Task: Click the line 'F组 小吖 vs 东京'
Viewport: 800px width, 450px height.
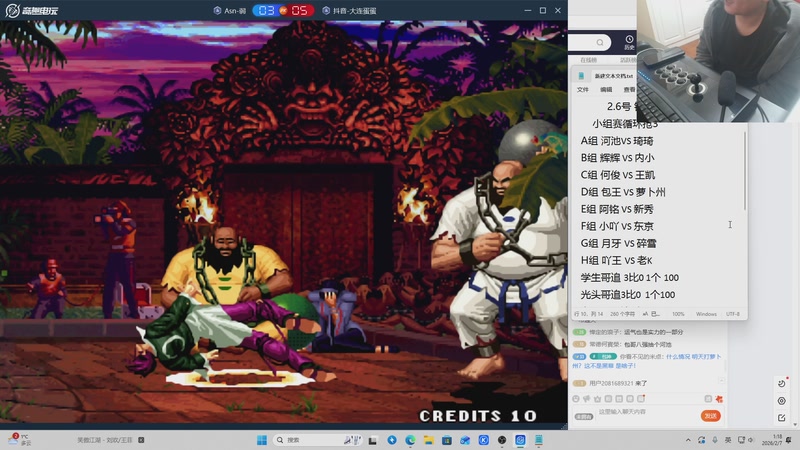Action: [617, 226]
